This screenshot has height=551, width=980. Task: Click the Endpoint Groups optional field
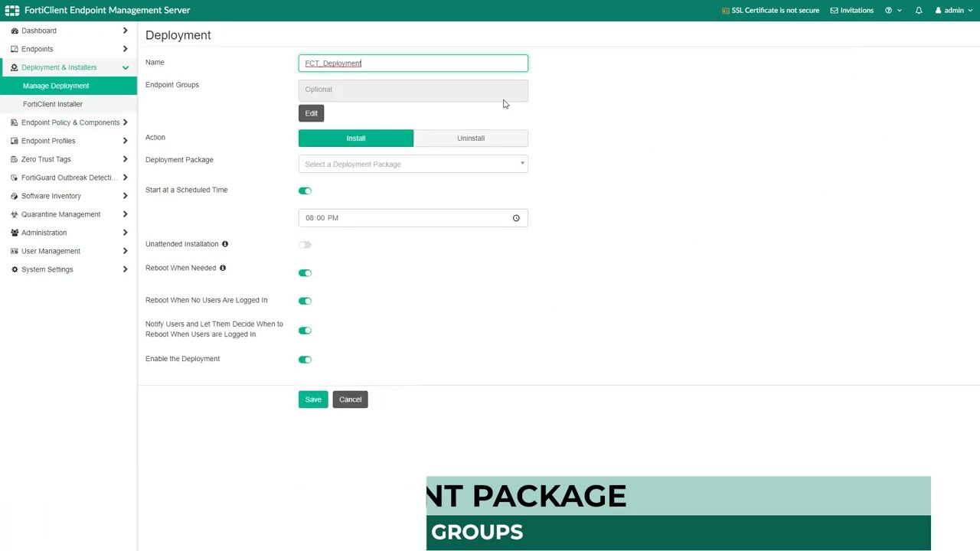(x=413, y=90)
